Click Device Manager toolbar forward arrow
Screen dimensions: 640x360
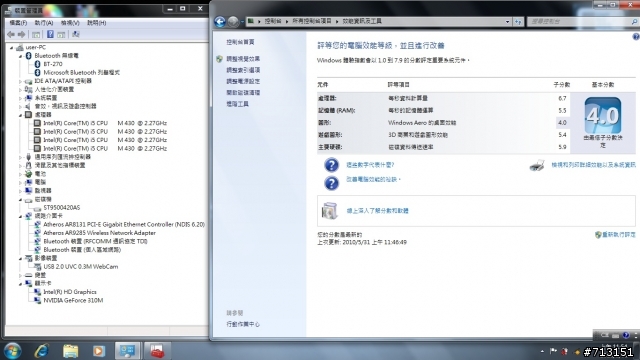[x=22, y=35]
